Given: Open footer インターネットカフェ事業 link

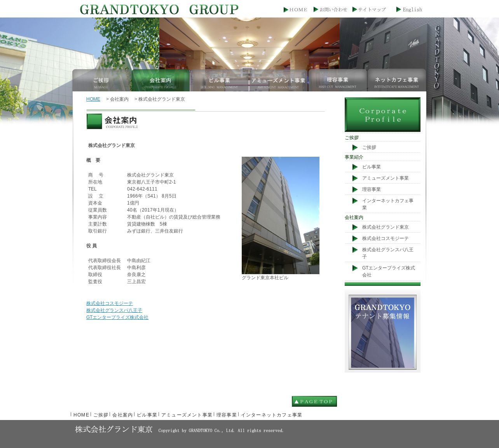Looking at the screenshot, I should point(272,415).
